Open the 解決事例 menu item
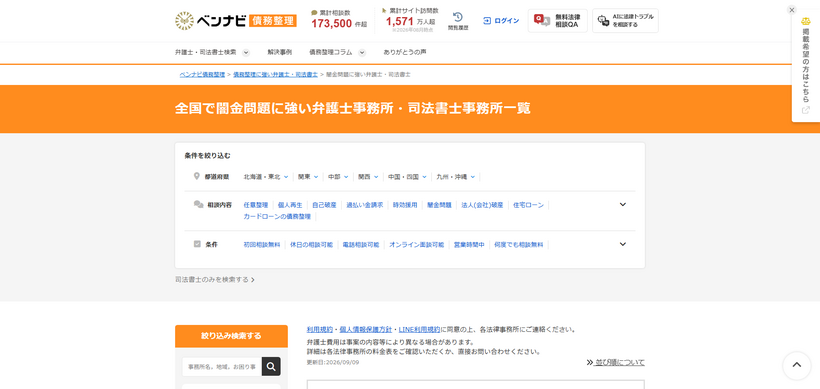 click(x=279, y=53)
